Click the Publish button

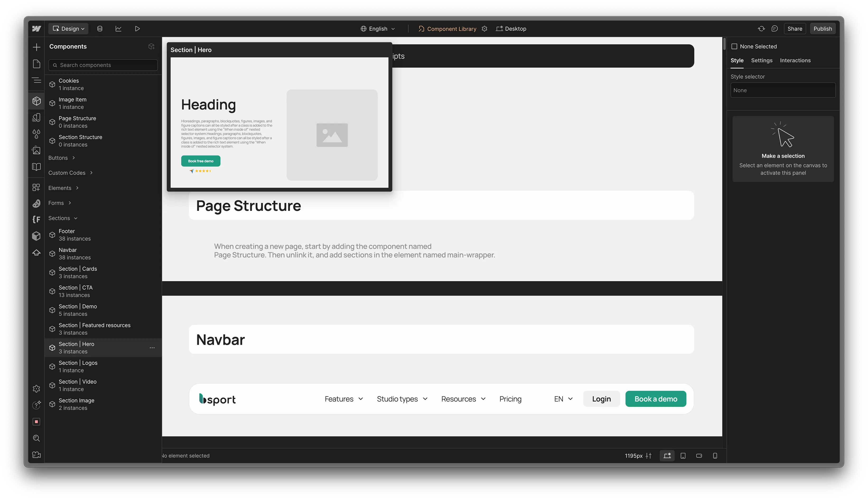822,29
